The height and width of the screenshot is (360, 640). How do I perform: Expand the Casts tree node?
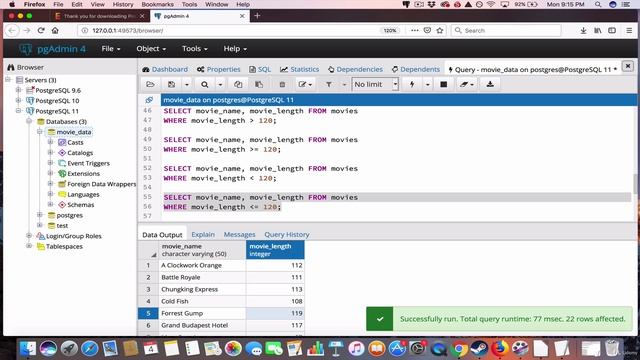coord(50,142)
